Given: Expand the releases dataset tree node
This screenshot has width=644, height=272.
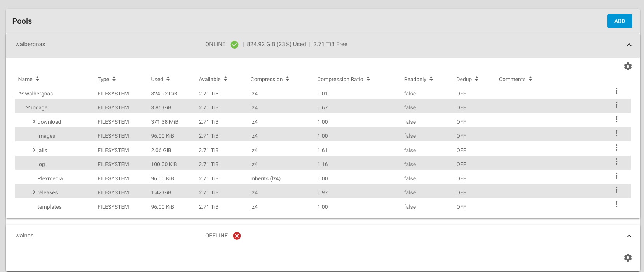Looking at the screenshot, I should pos(34,192).
